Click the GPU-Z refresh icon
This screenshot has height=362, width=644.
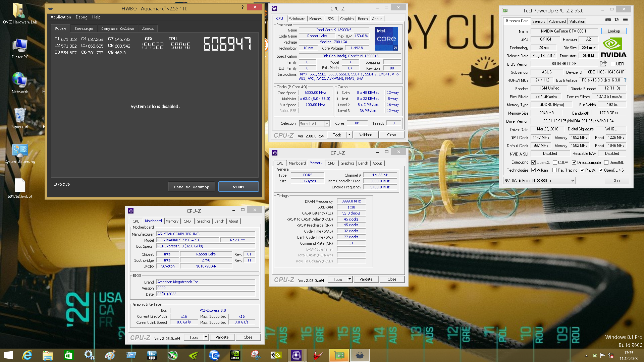616,19
